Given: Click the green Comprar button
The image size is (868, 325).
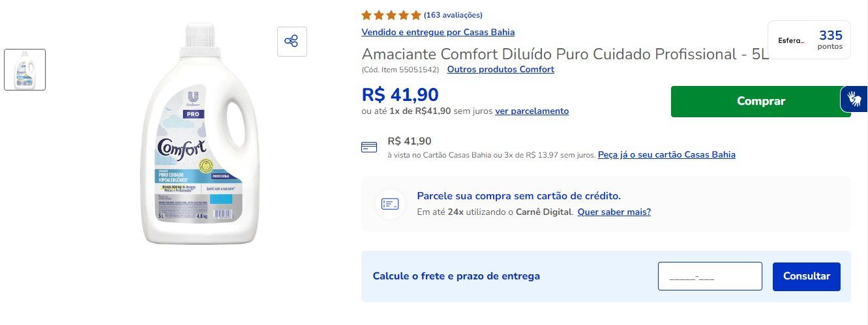Looking at the screenshot, I should (x=761, y=102).
